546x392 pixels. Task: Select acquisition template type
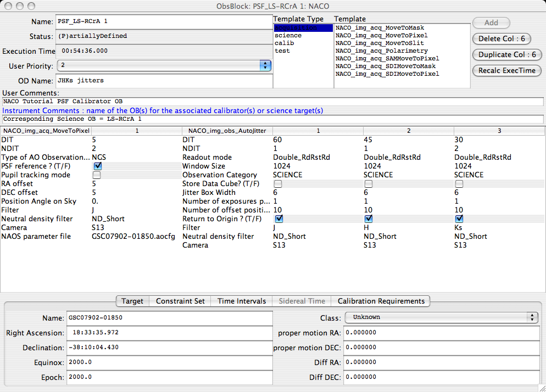(x=303, y=28)
